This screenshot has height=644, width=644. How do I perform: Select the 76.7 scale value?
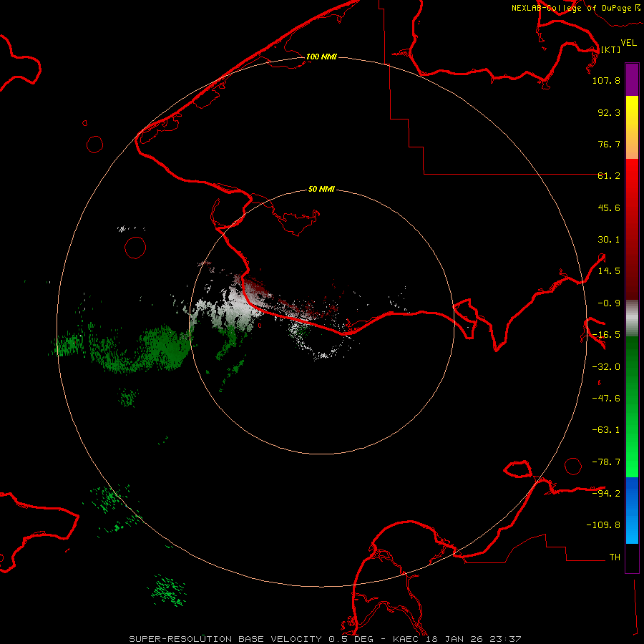point(609,144)
